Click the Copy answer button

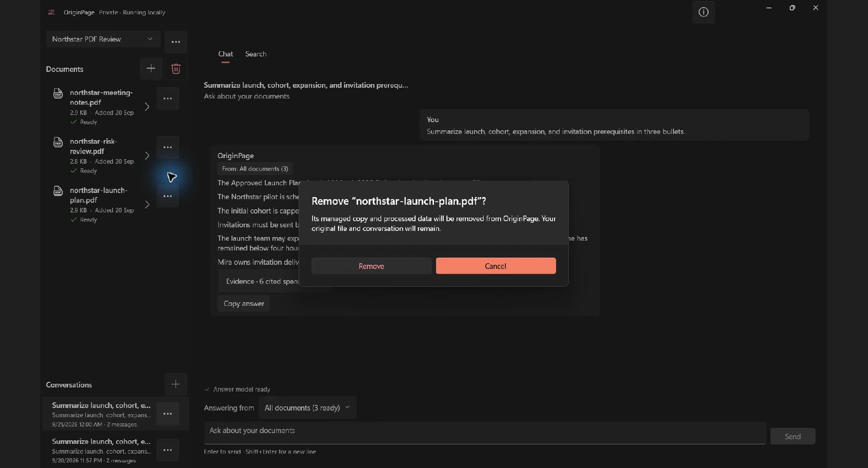tap(244, 303)
